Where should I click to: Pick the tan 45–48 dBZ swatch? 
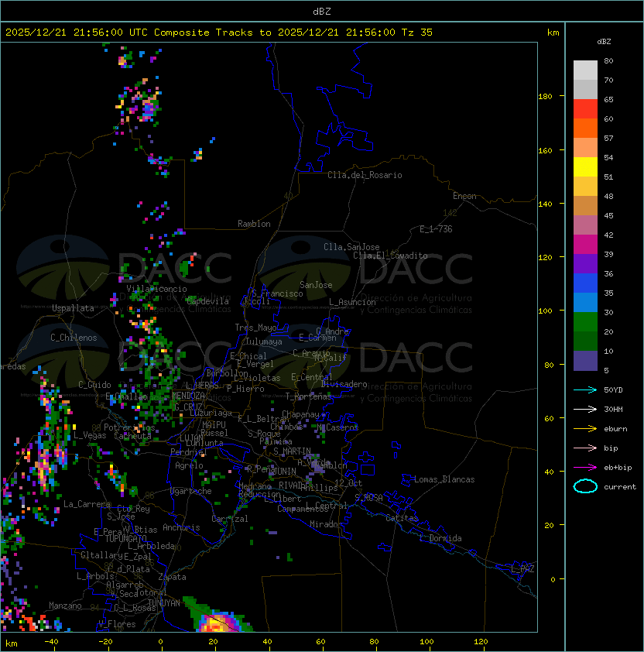tap(585, 205)
